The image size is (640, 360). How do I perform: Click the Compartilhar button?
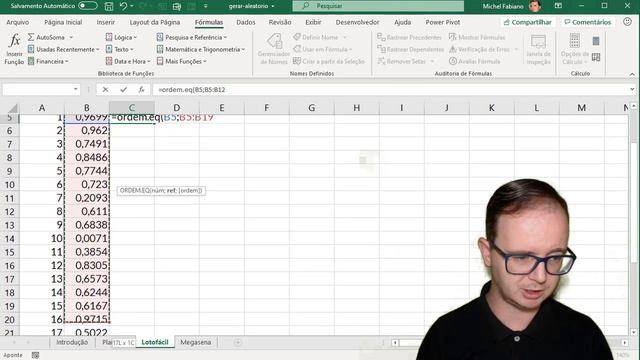(x=528, y=22)
